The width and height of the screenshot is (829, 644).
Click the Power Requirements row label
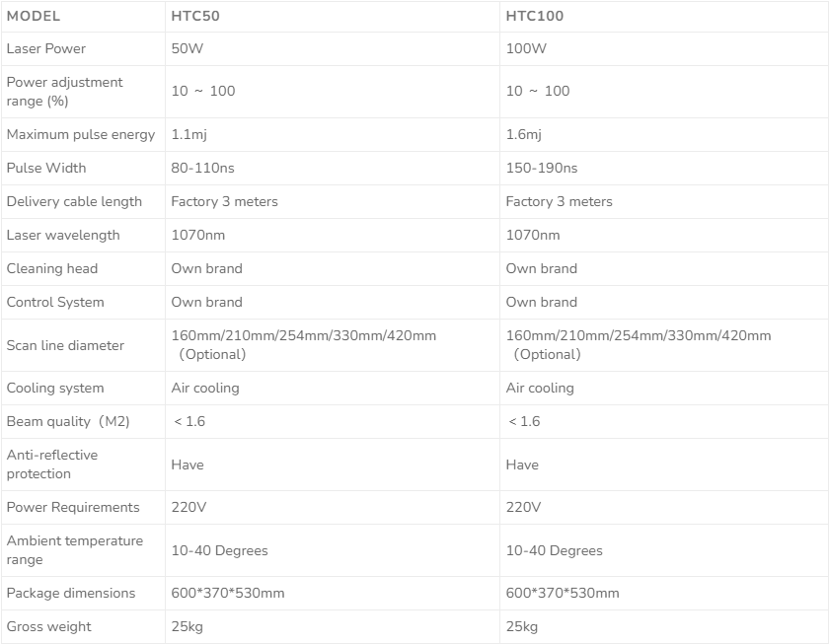[73, 507]
